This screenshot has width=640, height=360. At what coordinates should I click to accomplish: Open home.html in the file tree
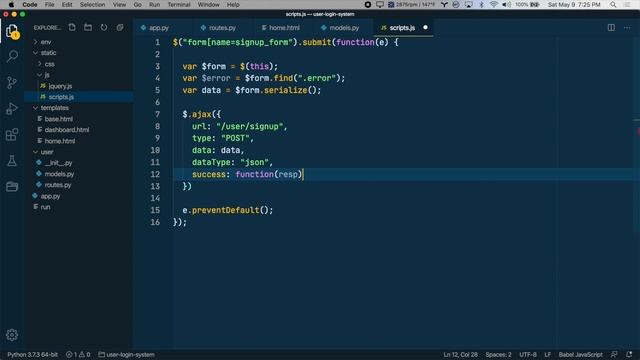[60, 141]
